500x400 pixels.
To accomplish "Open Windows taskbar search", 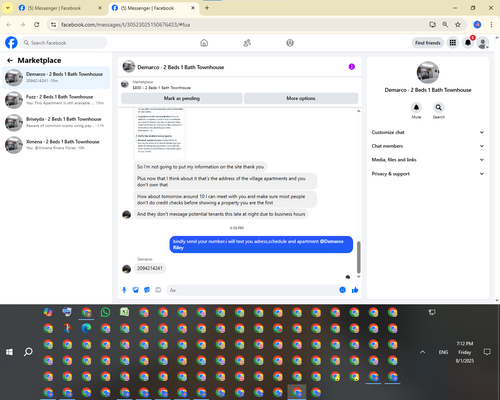I will click(28, 352).
